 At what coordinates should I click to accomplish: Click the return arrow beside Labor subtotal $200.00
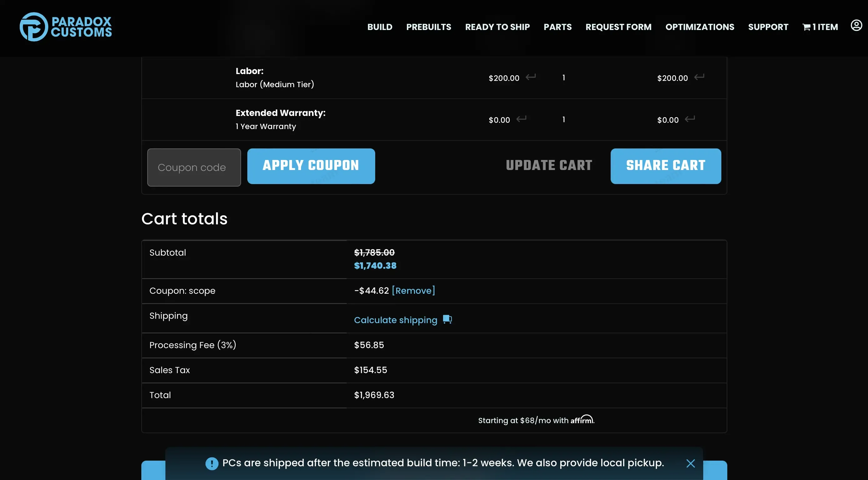click(x=699, y=77)
